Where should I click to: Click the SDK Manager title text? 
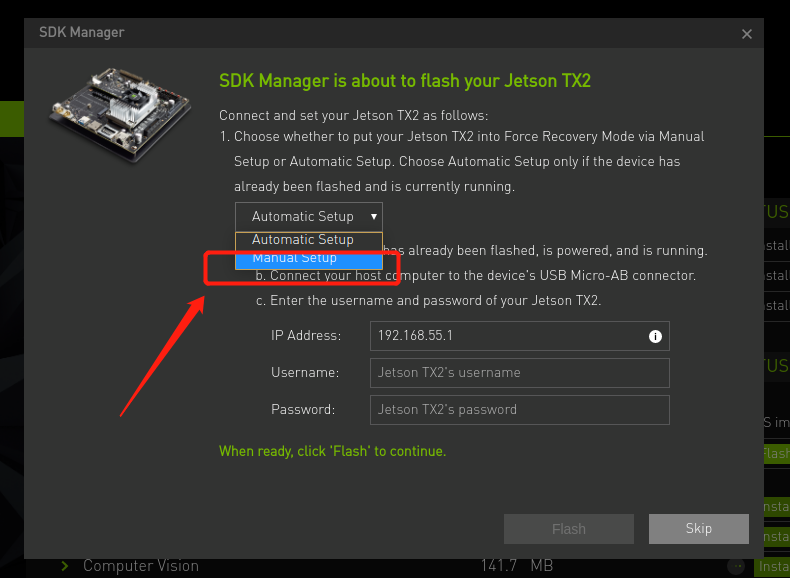click(x=82, y=32)
